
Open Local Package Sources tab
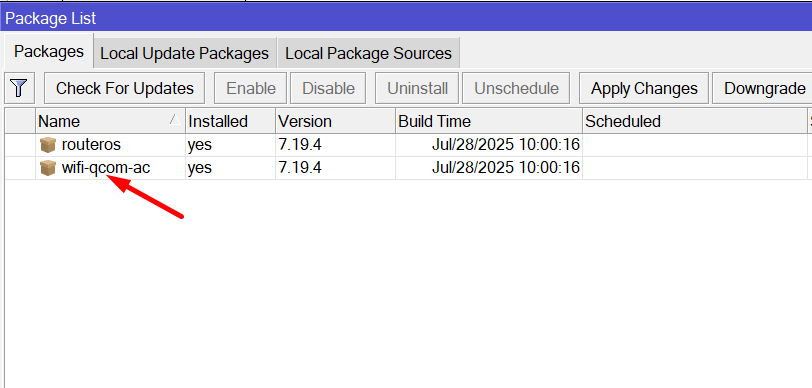point(368,53)
